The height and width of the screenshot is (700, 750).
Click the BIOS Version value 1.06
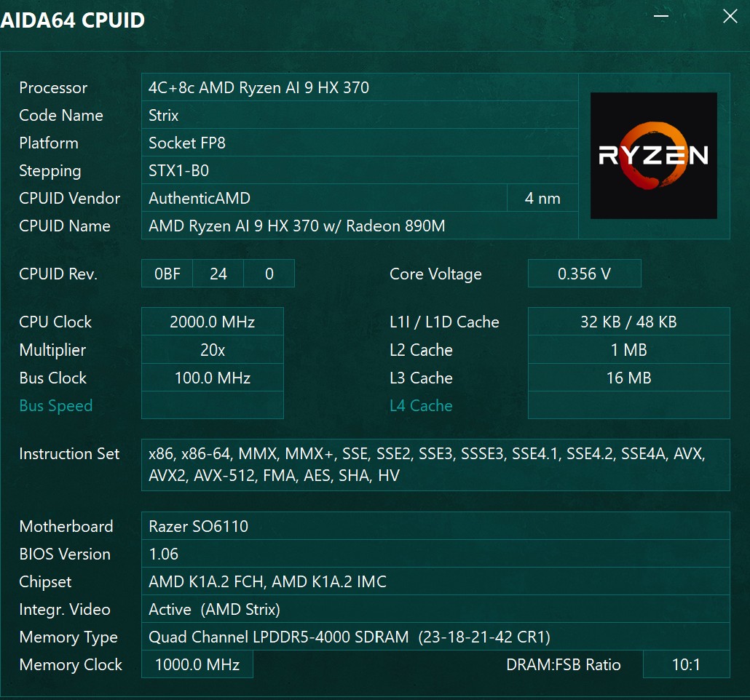[435, 554]
